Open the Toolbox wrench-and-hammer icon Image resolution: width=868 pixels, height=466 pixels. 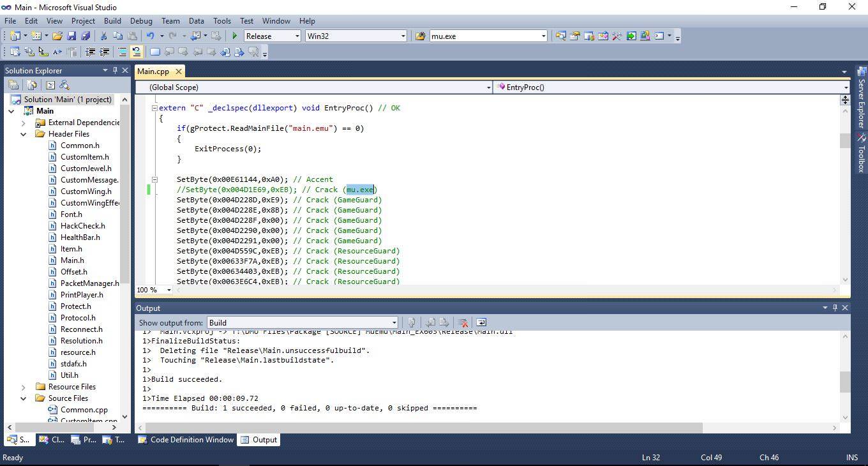617,36
